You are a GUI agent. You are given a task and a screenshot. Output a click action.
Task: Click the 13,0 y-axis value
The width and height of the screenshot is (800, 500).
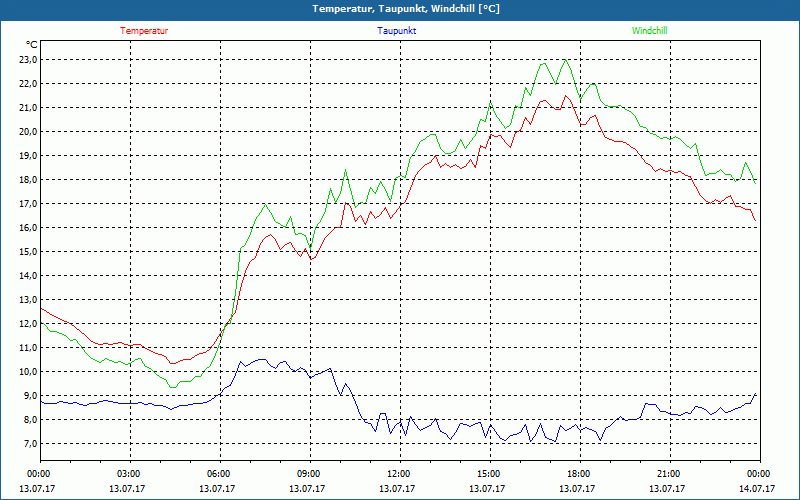(x=29, y=299)
